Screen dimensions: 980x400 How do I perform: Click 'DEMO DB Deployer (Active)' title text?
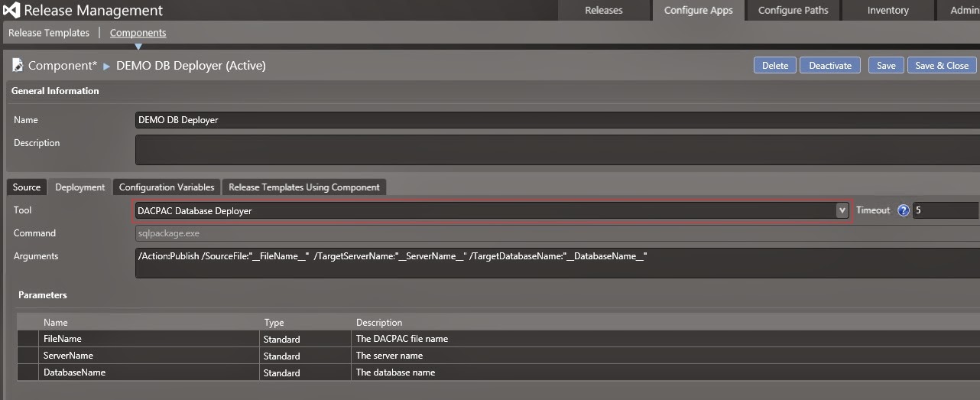[191, 66]
